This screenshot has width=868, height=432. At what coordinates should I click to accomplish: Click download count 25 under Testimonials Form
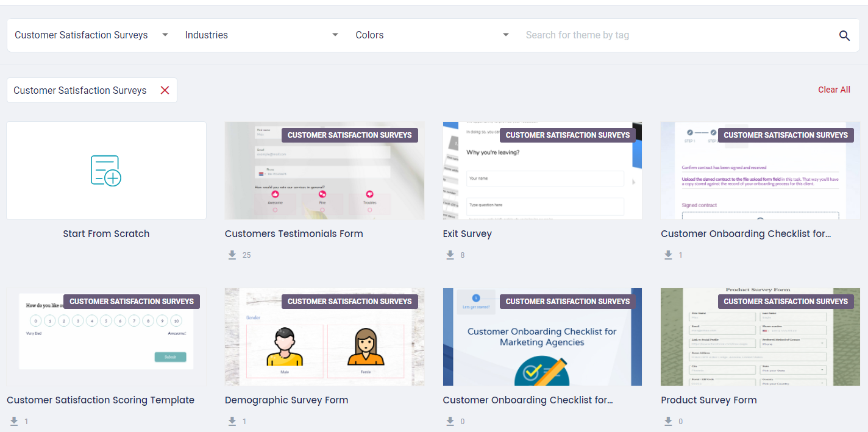coord(246,255)
